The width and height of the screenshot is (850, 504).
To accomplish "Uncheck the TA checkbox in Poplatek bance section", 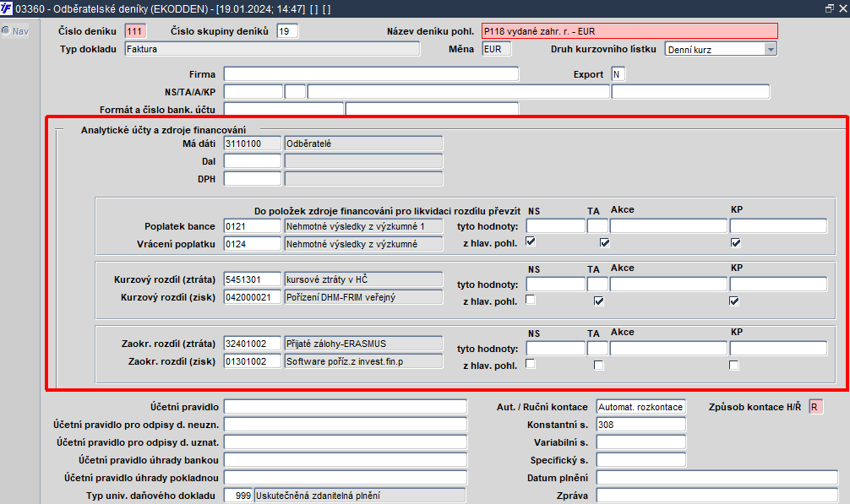I will click(604, 243).
